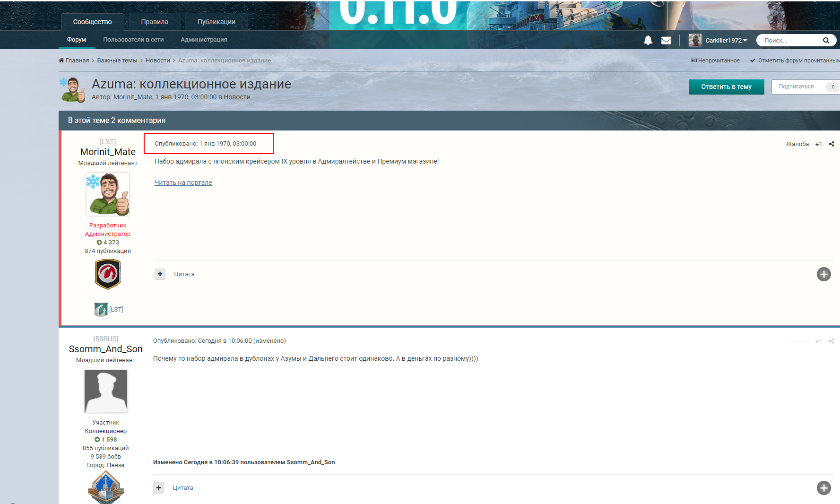Open messages envelope icon
The image size is (840, 504).
click(666, 40)
